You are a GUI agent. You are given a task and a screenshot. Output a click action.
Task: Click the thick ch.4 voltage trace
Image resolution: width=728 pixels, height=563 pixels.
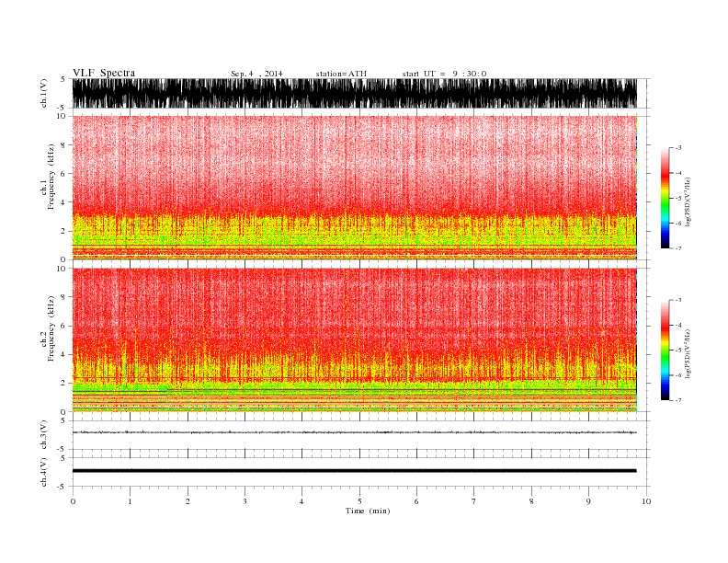coord(355,471)
